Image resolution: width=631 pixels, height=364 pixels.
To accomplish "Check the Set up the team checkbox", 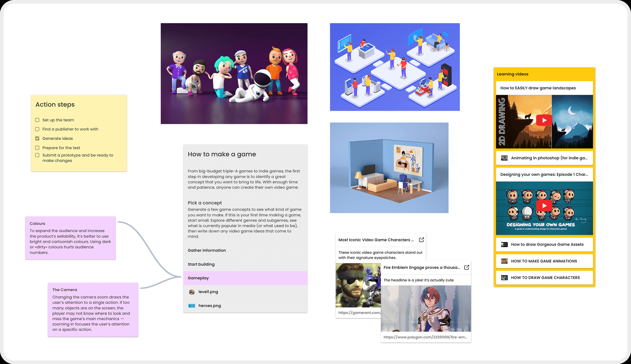I will coord(37,120).
